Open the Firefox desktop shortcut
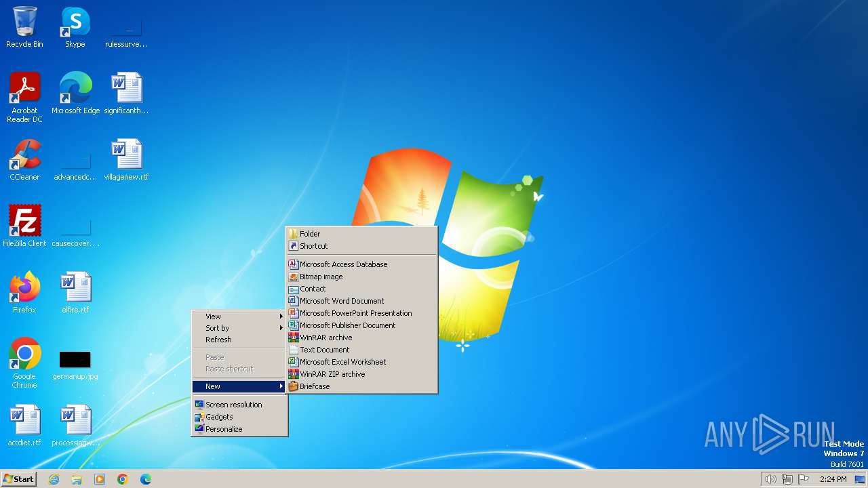The width and height of the screenshot is (868, 488). [x=24, y=293]
